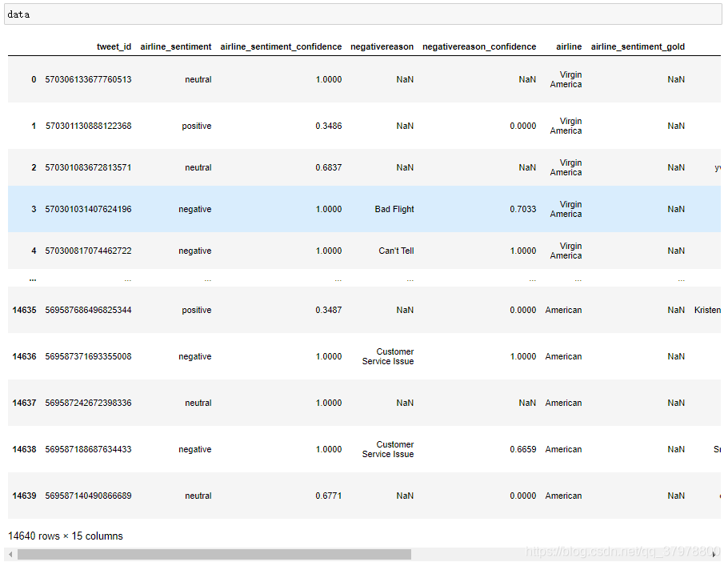Click the airline_sentiment_confidence column header

coord(281,46)
